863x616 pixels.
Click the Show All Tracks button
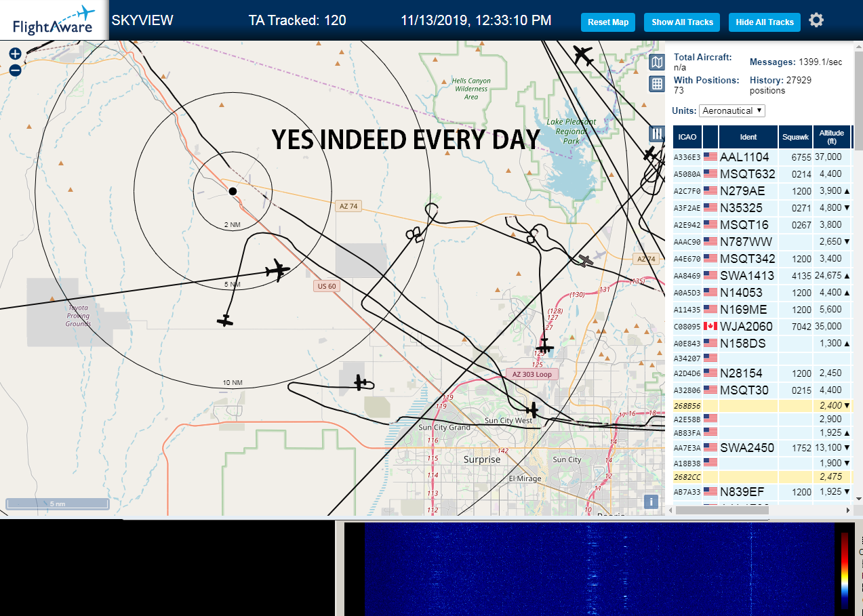[x=682, y=22]
